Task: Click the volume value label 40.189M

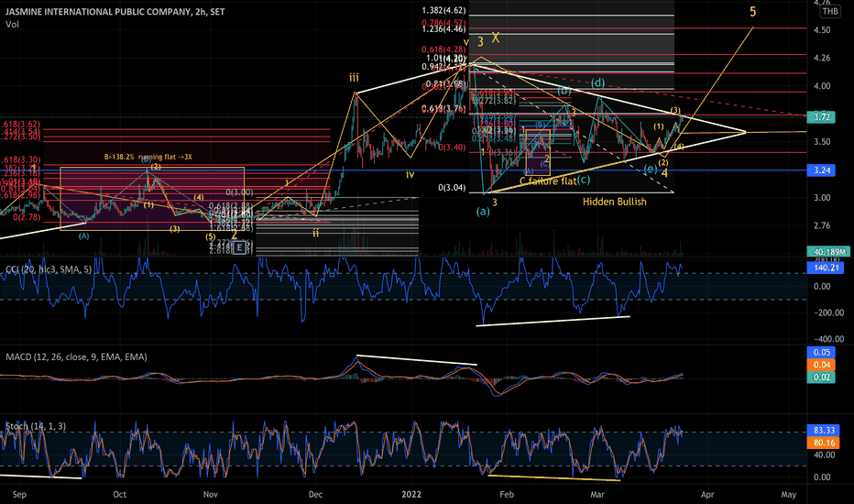Action: pyautogui.click(x=828, y=252)
